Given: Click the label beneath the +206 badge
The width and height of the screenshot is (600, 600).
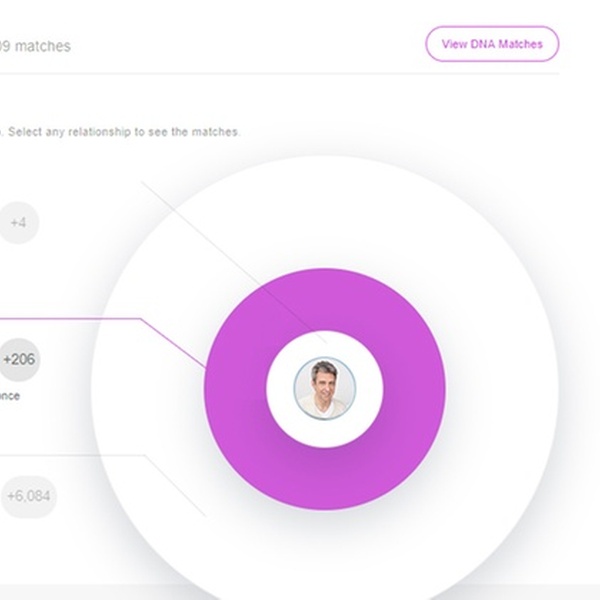Looking at the screenshot, I should coord(10,396).
